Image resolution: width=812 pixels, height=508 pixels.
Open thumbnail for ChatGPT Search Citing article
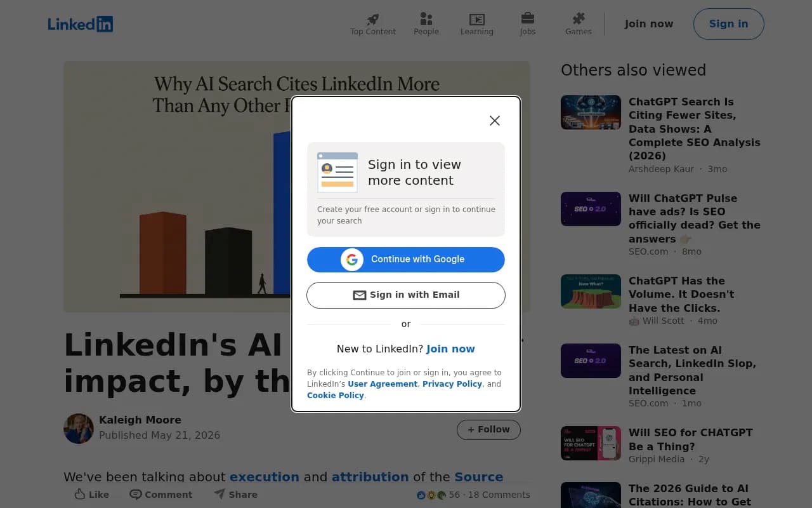tap(591, 112)
